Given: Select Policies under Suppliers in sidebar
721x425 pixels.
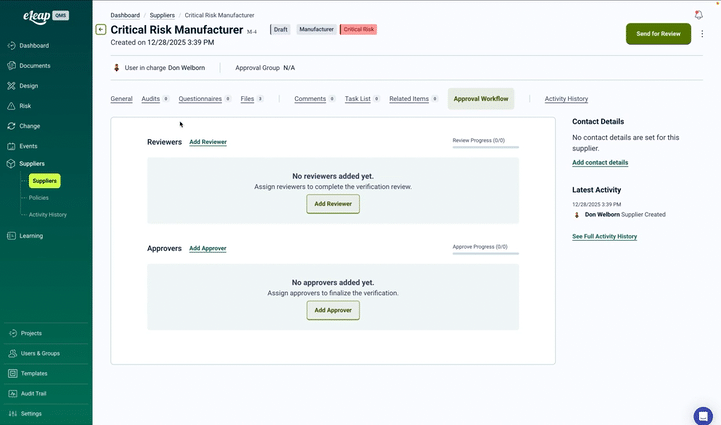Looking at the screenshot, I should coord(39,198).
